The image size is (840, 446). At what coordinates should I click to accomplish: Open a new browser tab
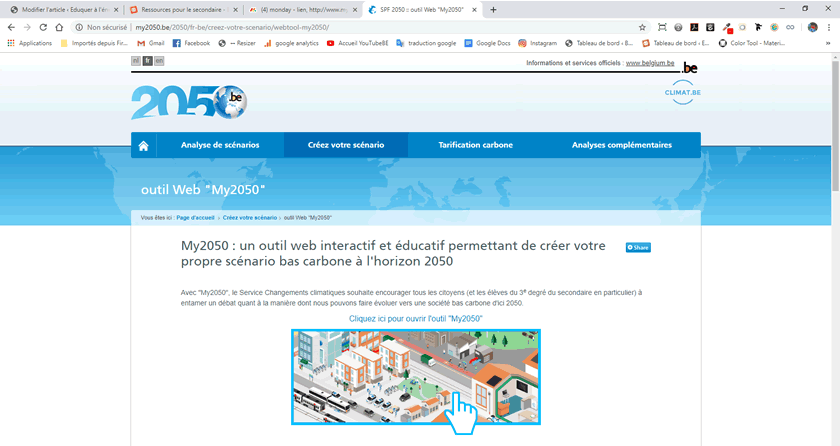coord(493,10)
